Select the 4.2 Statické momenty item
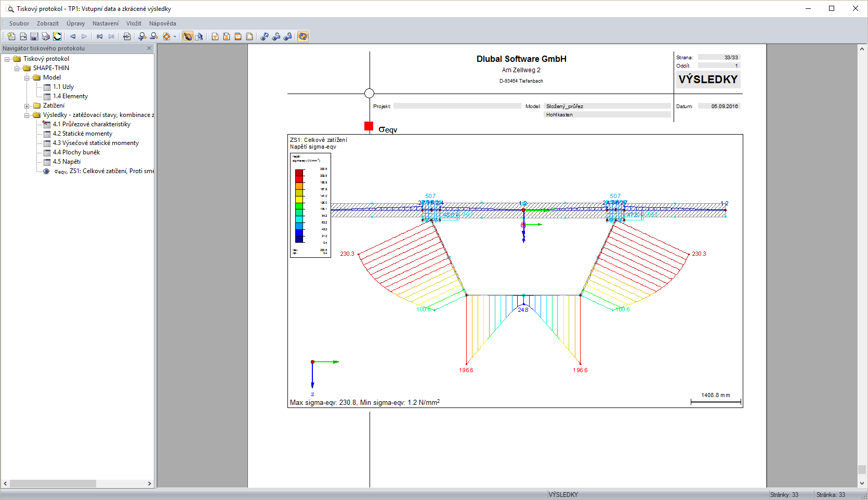This screenshot has height=500, width=868. pos(83,134)
